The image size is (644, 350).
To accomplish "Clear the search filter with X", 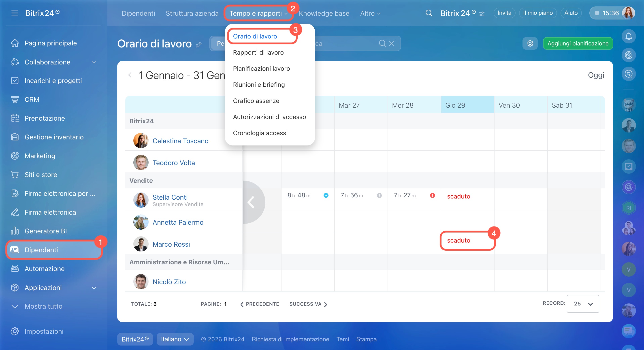I will click(392, 43).
